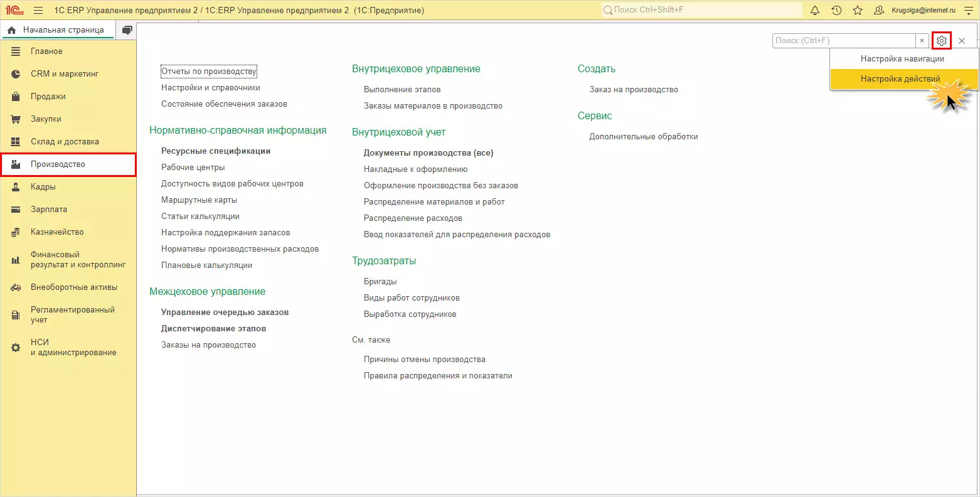Open the Продажи section
Image resolution: width=980 pixels, height=497 pixels.
(68, 97)
